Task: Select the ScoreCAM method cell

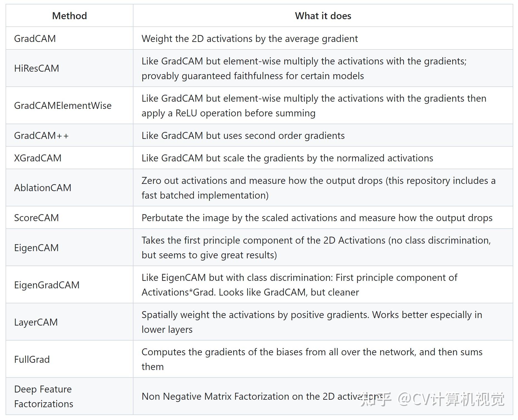Action: (x=36, y=218)
